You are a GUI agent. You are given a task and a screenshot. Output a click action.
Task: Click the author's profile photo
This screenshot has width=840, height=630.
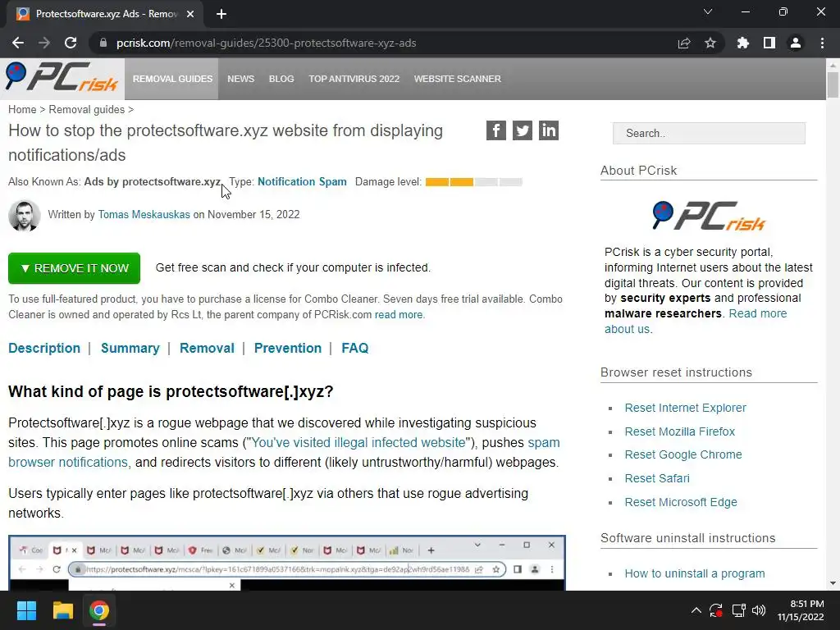24,216
